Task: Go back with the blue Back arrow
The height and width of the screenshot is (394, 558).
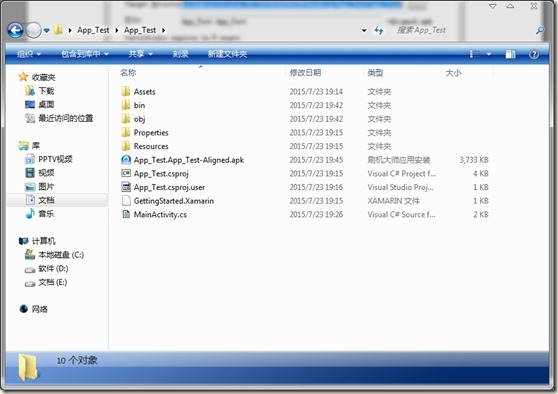Action: coord(16,30)
